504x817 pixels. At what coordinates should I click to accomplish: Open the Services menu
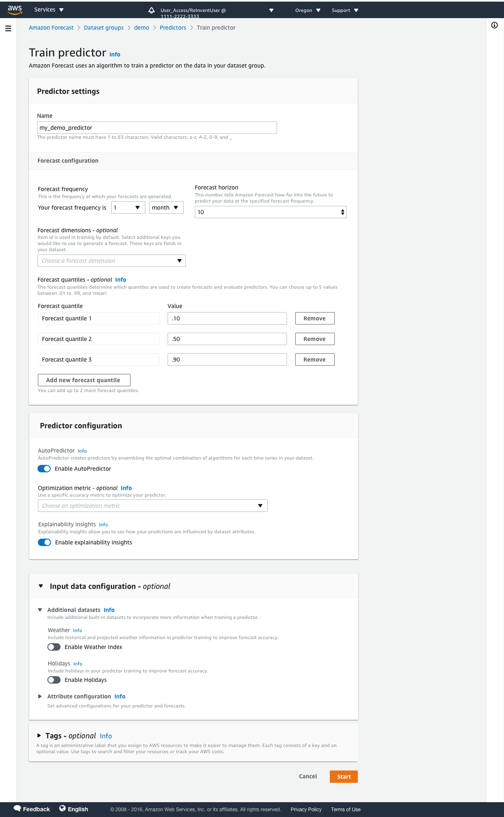tap(49, 10)
